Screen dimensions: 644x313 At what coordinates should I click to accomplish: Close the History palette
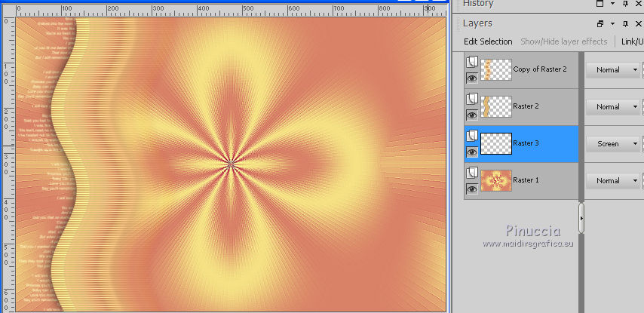638,4
